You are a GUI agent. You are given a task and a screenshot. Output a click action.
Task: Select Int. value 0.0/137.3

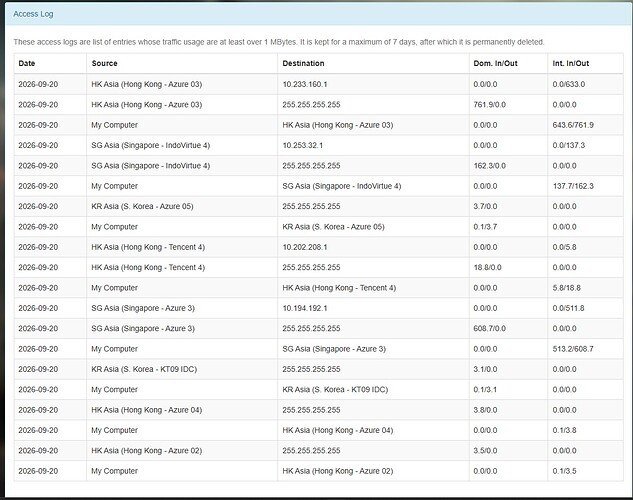569,145
